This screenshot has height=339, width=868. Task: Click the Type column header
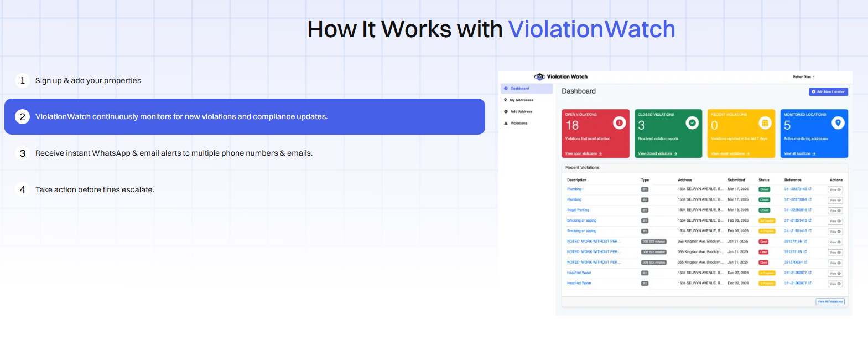click(x=644, y=180)
